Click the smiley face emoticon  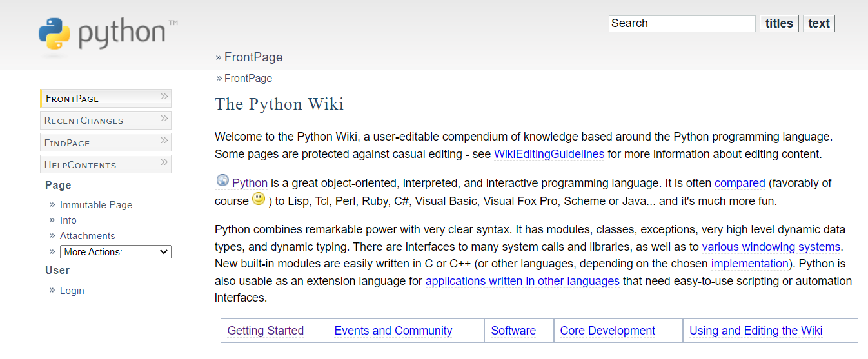(x=259, y=199)
